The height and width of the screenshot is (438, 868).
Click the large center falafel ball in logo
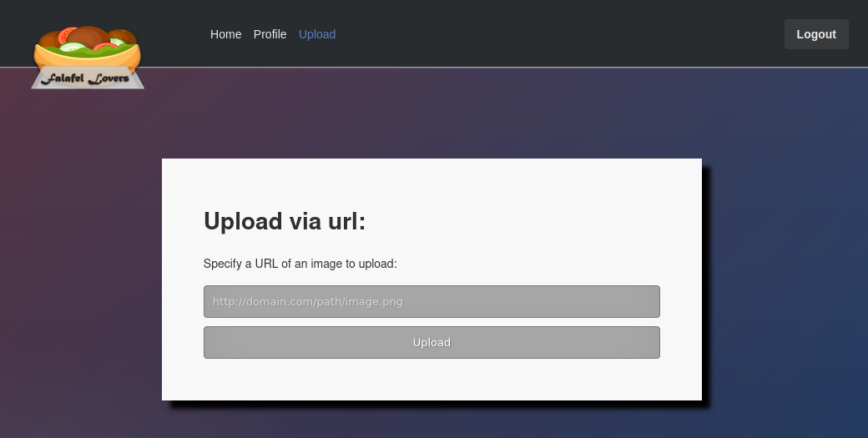tap(88, 38)
